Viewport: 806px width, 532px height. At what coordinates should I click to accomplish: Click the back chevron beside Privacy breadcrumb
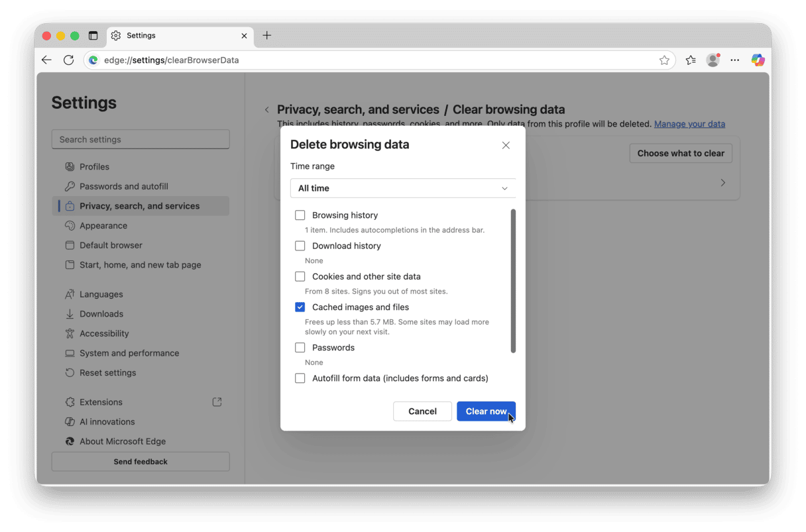[x=266, y=110]
